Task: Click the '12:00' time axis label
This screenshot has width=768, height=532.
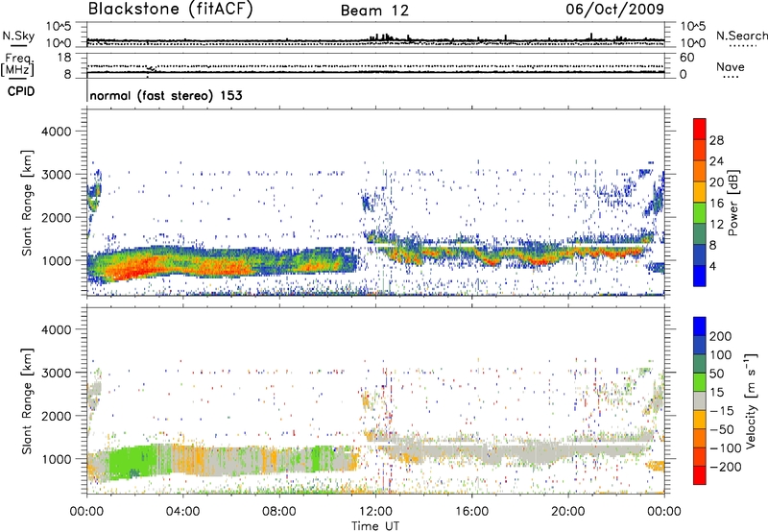Action: coord(375,512)
